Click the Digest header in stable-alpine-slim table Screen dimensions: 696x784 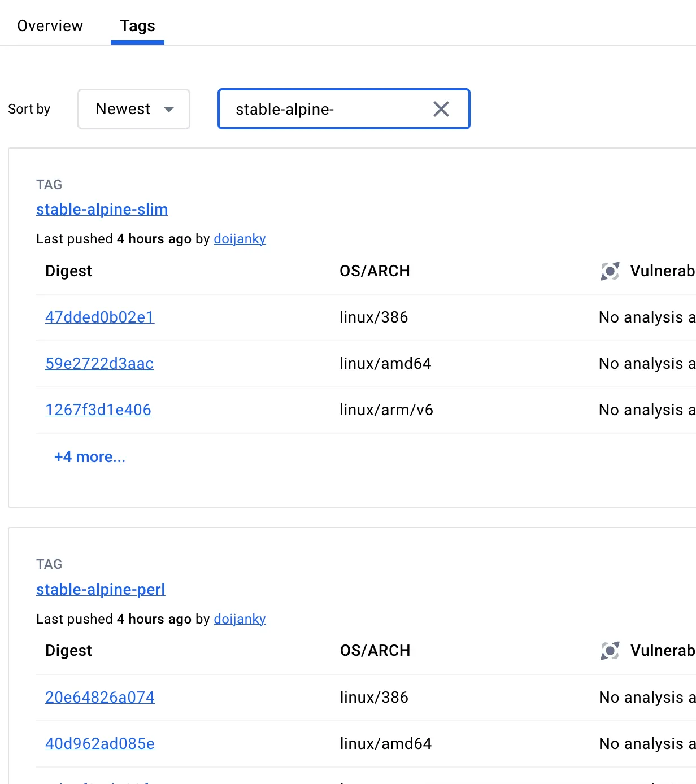[68, 271]
